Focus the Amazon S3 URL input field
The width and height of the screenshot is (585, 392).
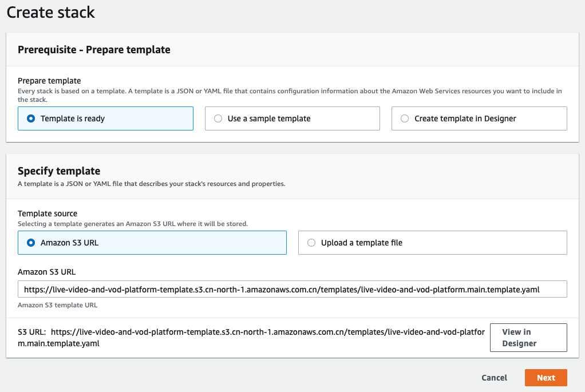tap(292, 289)
